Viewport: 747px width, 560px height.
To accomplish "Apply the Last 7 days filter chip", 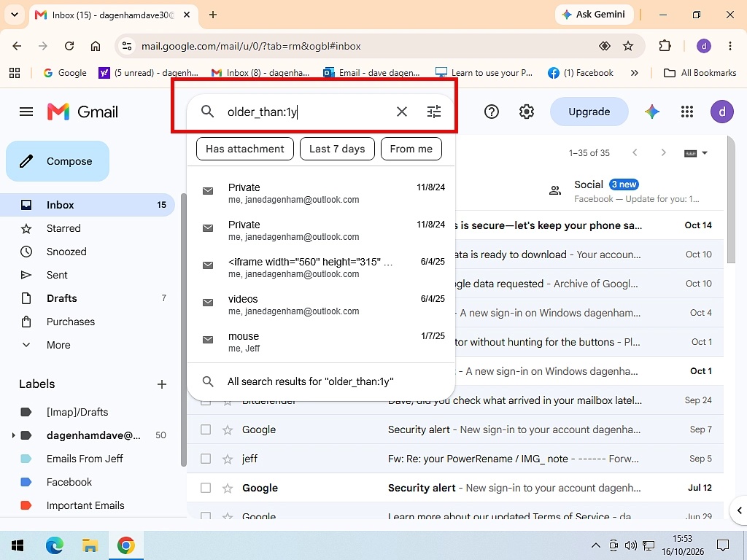I will 337,149.
